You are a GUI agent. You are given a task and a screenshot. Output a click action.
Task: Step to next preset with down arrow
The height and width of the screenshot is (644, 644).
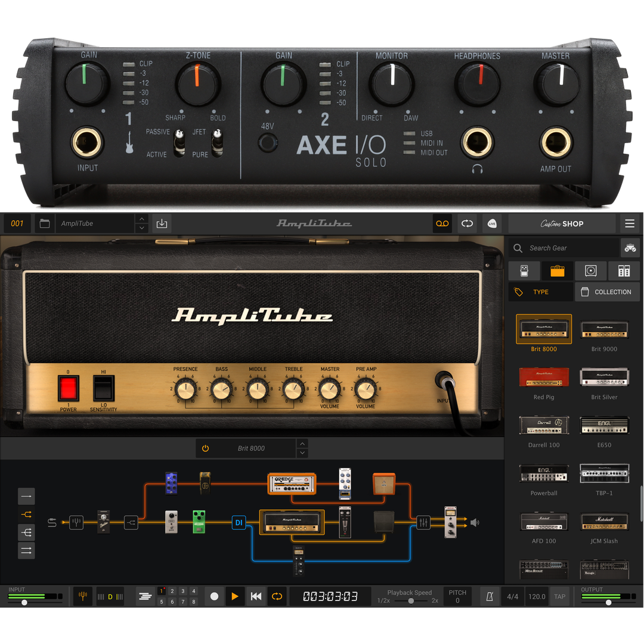click(x=141, y=228)
